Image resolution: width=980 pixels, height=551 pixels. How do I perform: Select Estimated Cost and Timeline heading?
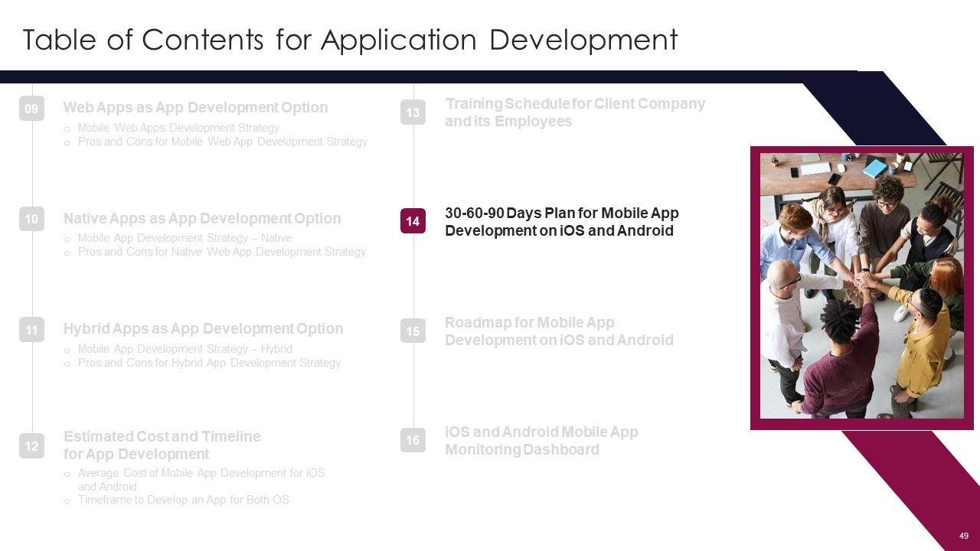coord(162,445)
